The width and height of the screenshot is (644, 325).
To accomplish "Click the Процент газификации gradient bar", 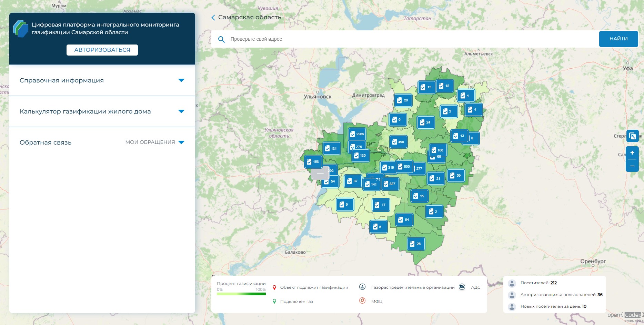I will (241, 294).
